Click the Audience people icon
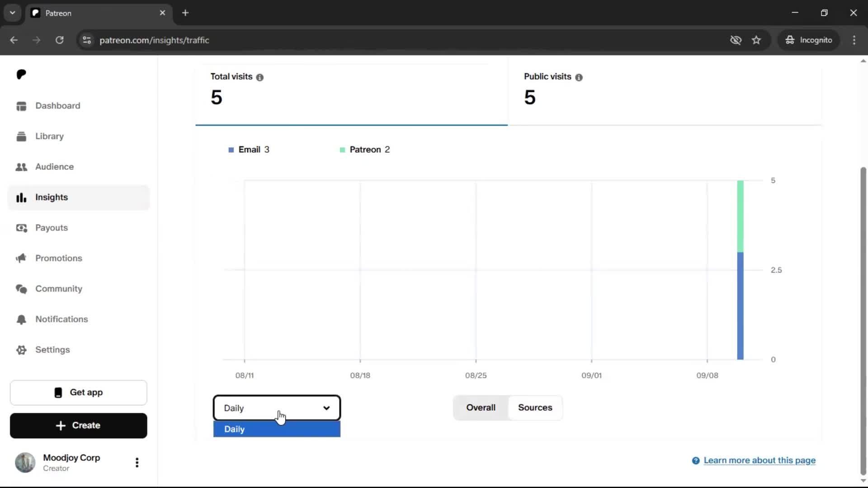Viewport: 868px width, 488px height. click(21, 167)
